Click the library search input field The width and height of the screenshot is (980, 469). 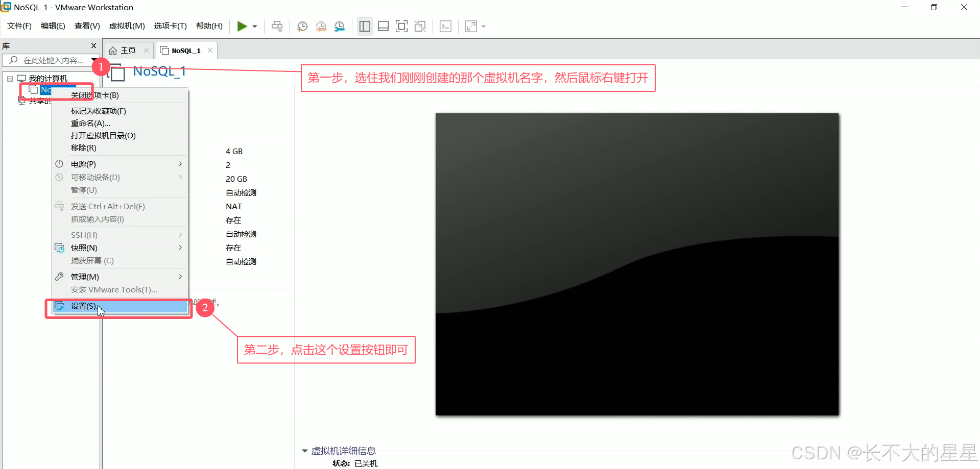tap(50, 60)
